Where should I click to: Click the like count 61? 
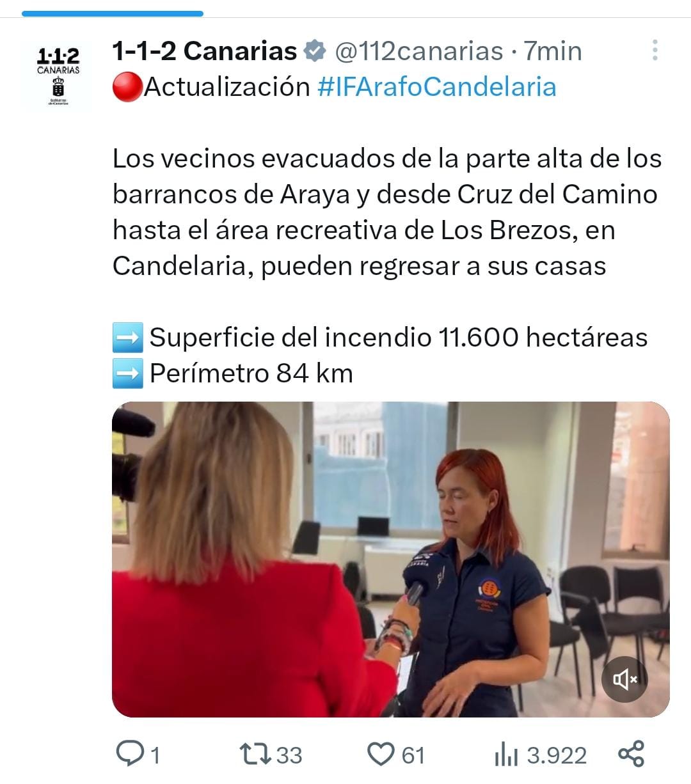point(413,756)
